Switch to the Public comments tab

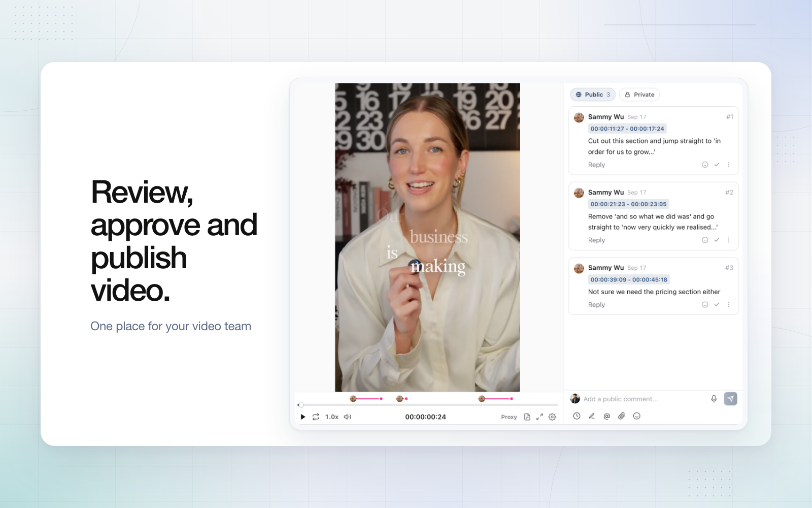pyautogui.click(x=593, y=94)
